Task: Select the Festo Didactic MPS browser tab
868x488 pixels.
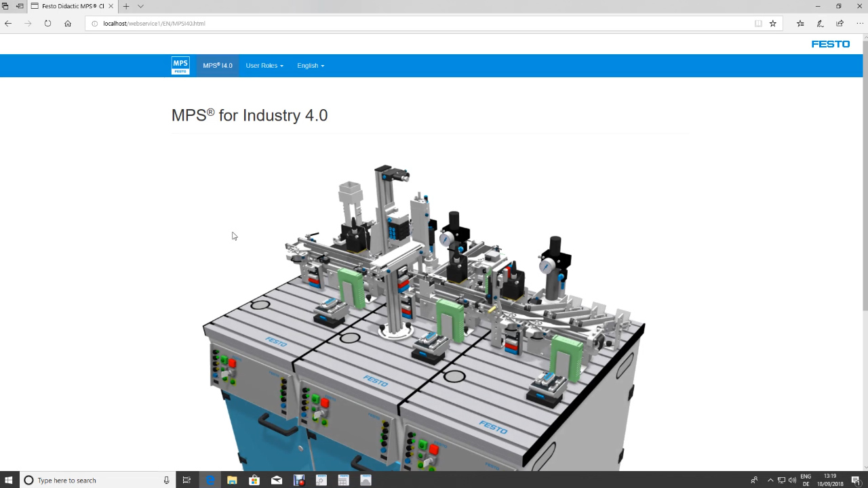Action: [x=68, y=6]
